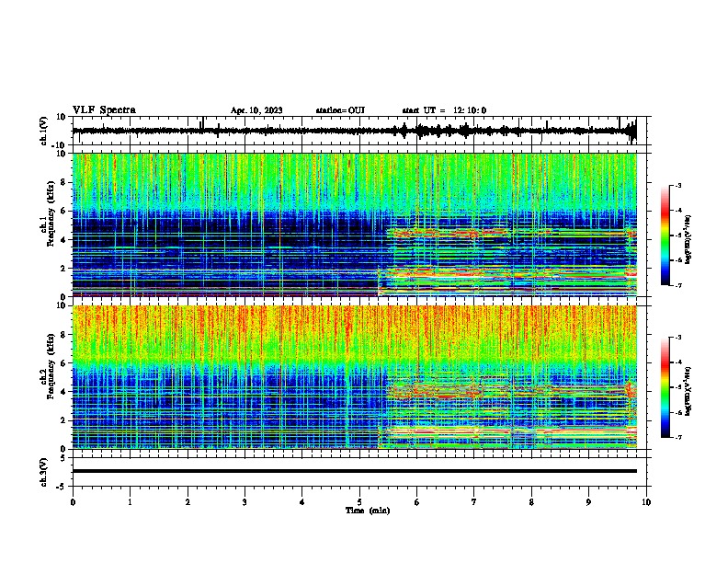
Task: Click the ch.1 color scale bar
Action: (665, 236)
